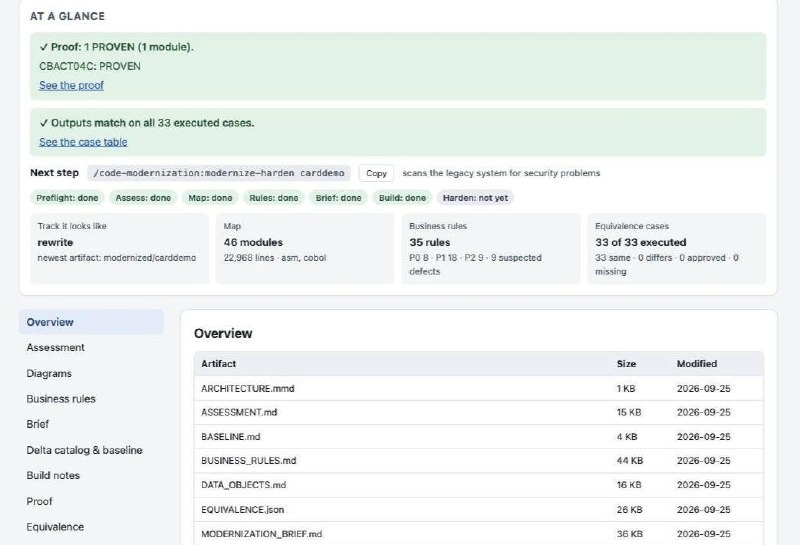Click 'newest artifact: modernized/carddemo' text
Viewport: 800px width, 545px height.
(117, 258)
